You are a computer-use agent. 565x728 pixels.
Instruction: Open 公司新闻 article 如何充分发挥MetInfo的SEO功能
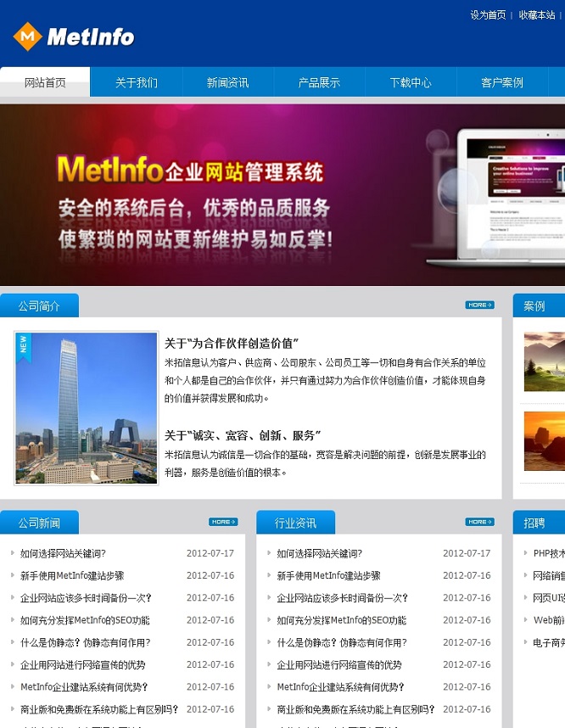tap(85, 620)
